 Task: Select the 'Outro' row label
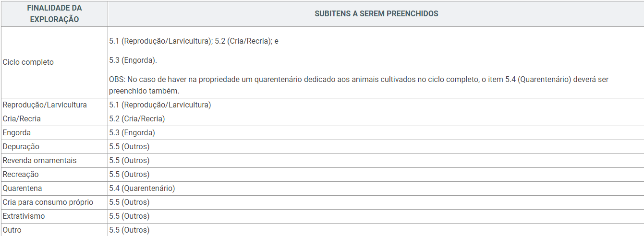coord(12,230)
